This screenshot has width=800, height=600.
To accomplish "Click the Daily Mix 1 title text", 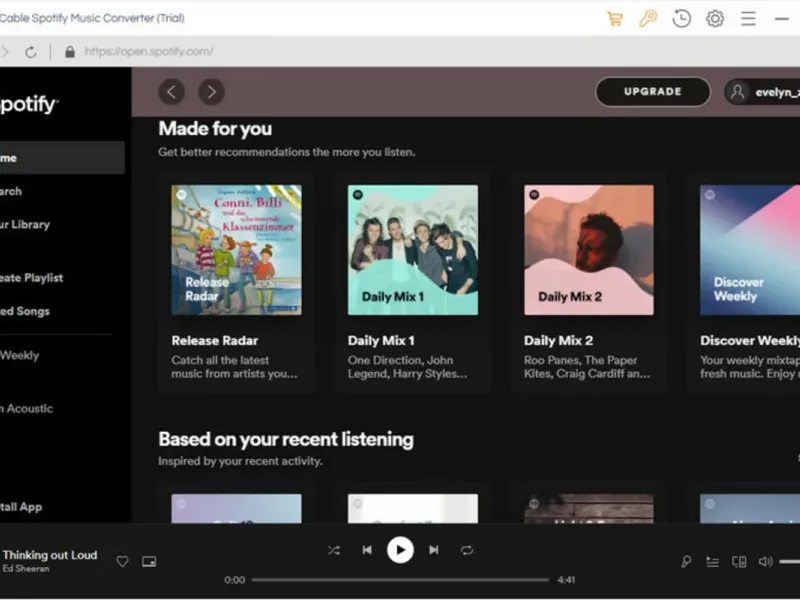I will tap(381, 340).
